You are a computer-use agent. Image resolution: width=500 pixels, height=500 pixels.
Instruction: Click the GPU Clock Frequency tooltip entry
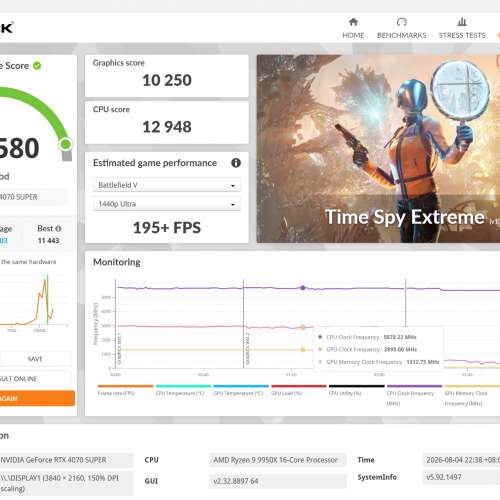[x=367, y=349]
